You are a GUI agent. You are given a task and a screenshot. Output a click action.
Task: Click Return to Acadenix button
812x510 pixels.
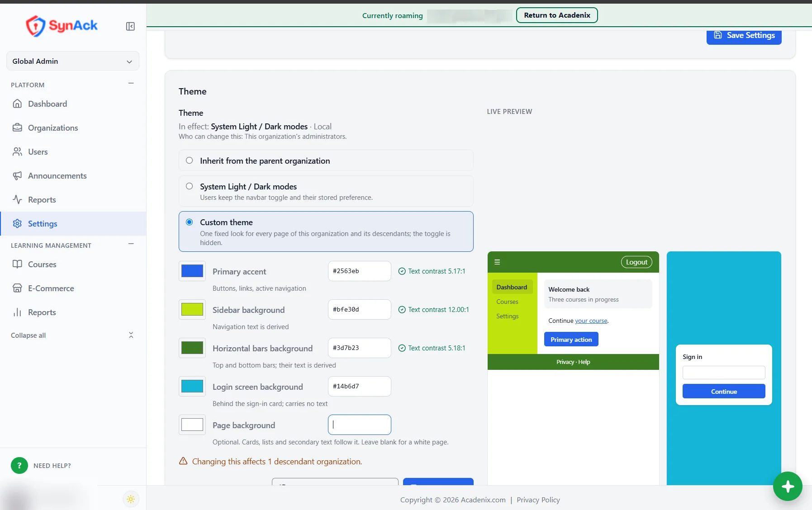tap(557, 15)
